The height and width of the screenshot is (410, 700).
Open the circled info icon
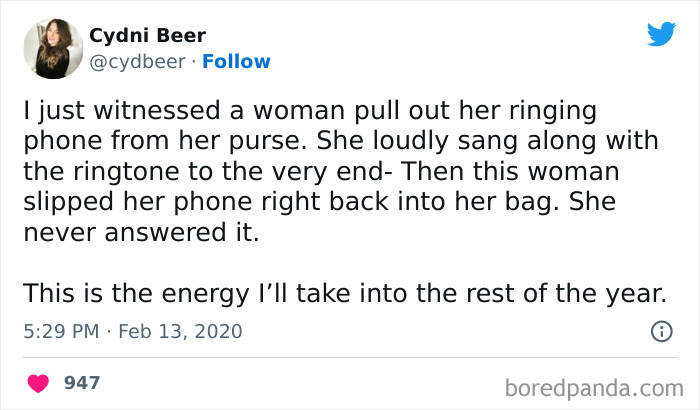tap(660, 331)
